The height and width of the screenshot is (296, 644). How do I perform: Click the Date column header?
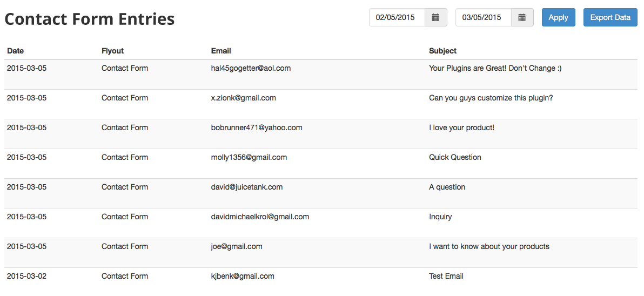tap(16, 51)
